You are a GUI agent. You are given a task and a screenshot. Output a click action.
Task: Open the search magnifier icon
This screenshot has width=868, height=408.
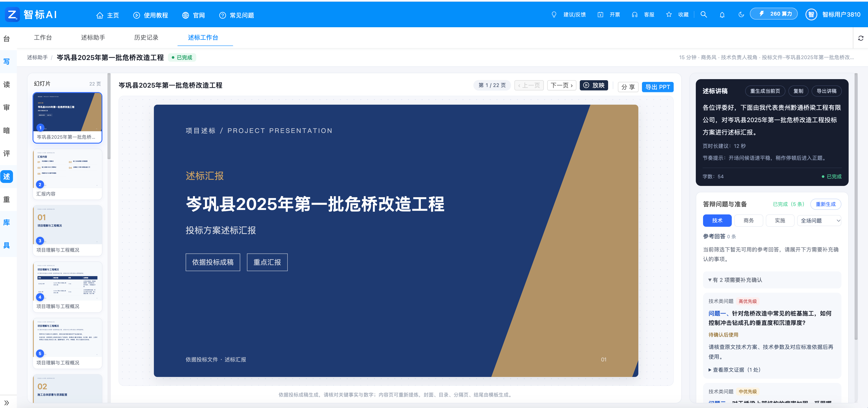pos(703,15)
